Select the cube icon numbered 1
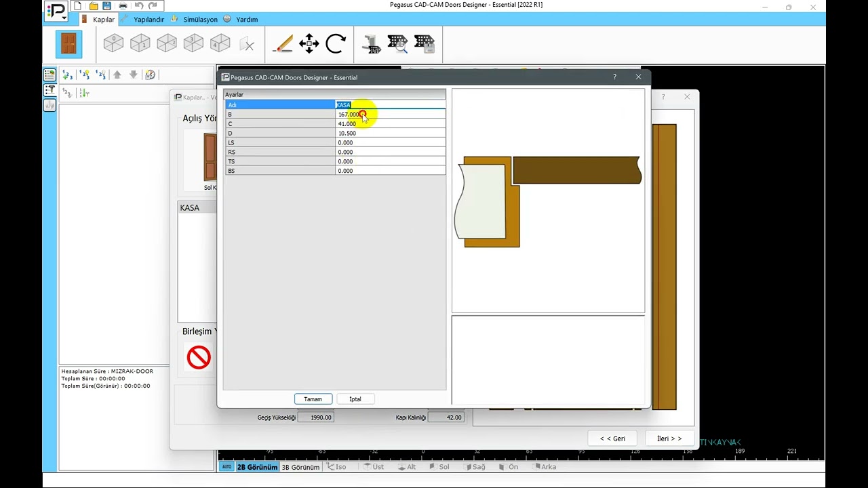868x488 pixels. coord(140,43)
